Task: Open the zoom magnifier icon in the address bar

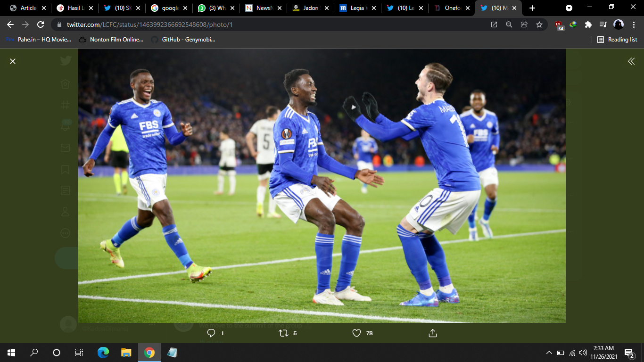Action: (509, 25)
